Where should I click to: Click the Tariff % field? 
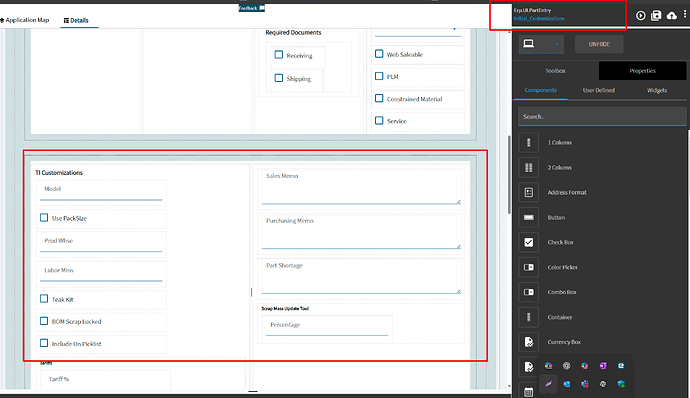point(106,379)
